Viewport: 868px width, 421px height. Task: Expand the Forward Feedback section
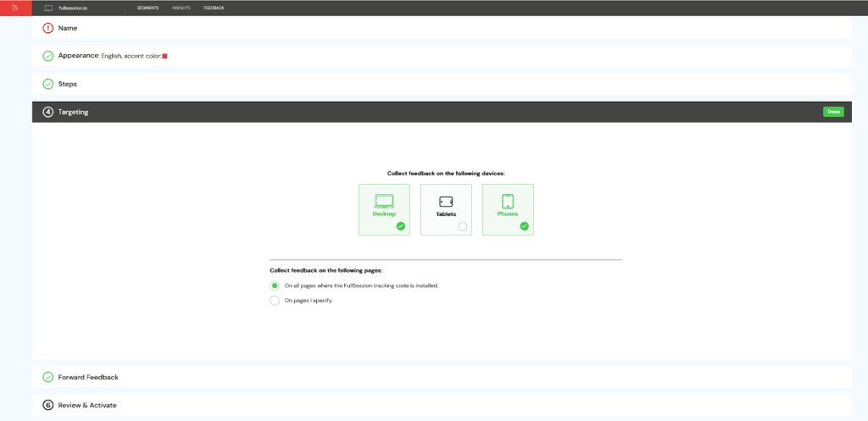[88, 377]
